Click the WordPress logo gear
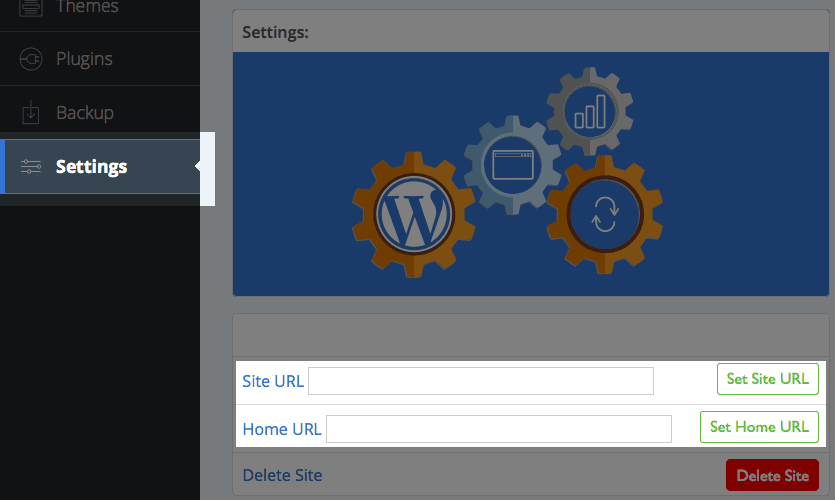The height and width of the screenshot is (500, 835). (x=414, y=215)
